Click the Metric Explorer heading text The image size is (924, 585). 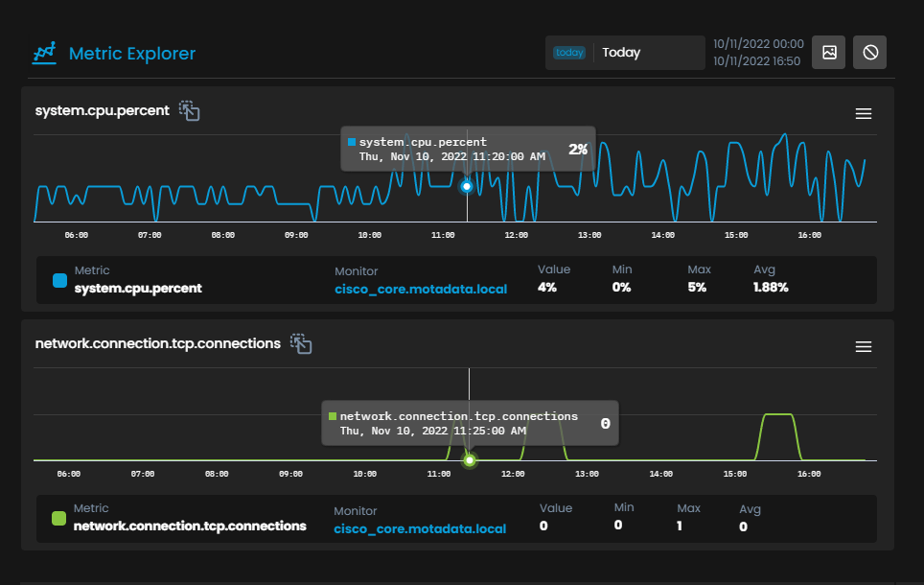tap(132, 54)
